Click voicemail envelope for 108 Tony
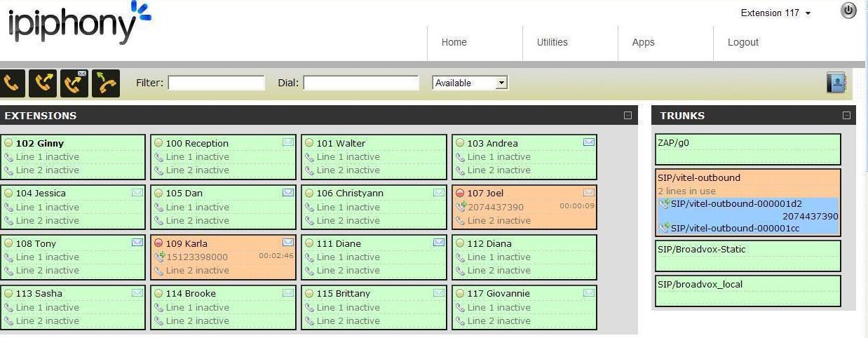The width and height of the screenshot is (868, 338). pos(137,243)
